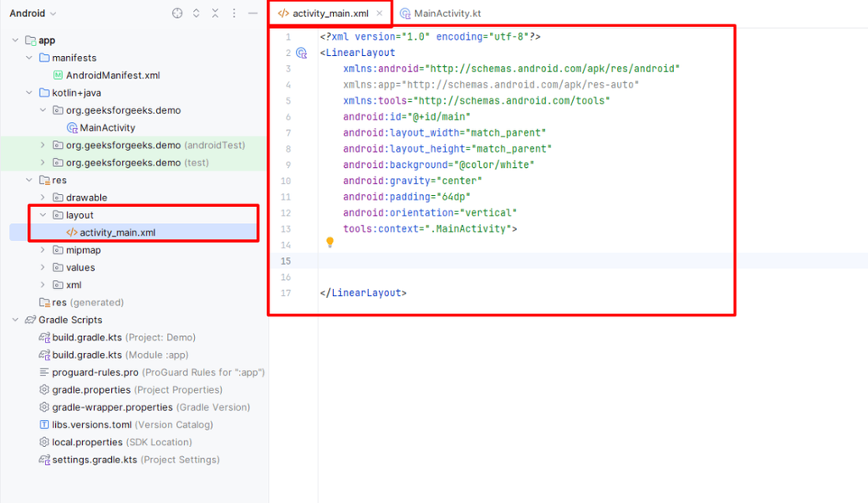Click line number 17 in the gutter

pos(286,293)
